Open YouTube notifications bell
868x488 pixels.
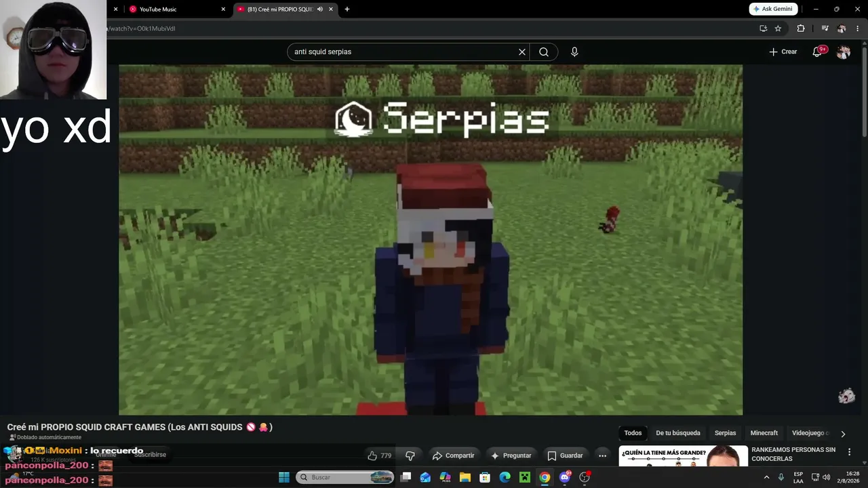point(818,52)
